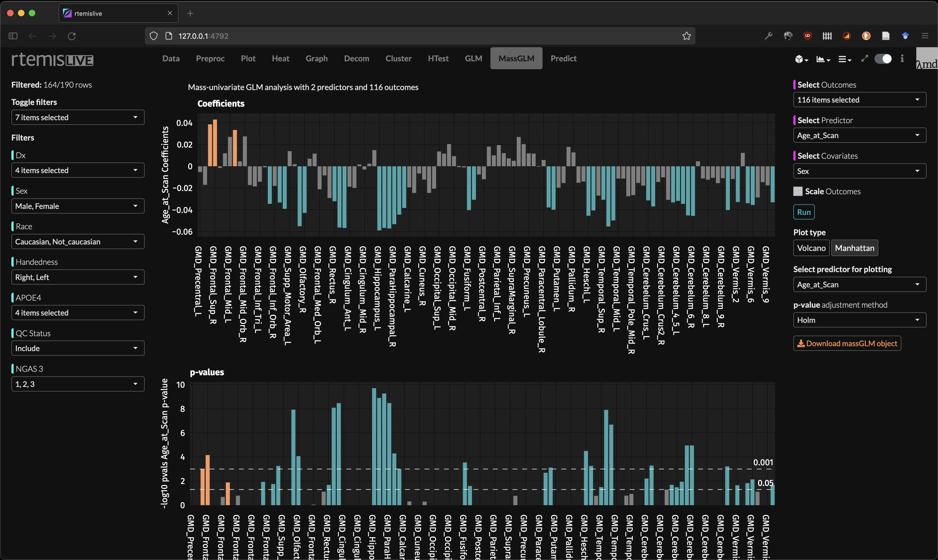Open the Dx filter dropdown
Image resolution: width=938 pixels, height=560 pixels.
[78, 170]
